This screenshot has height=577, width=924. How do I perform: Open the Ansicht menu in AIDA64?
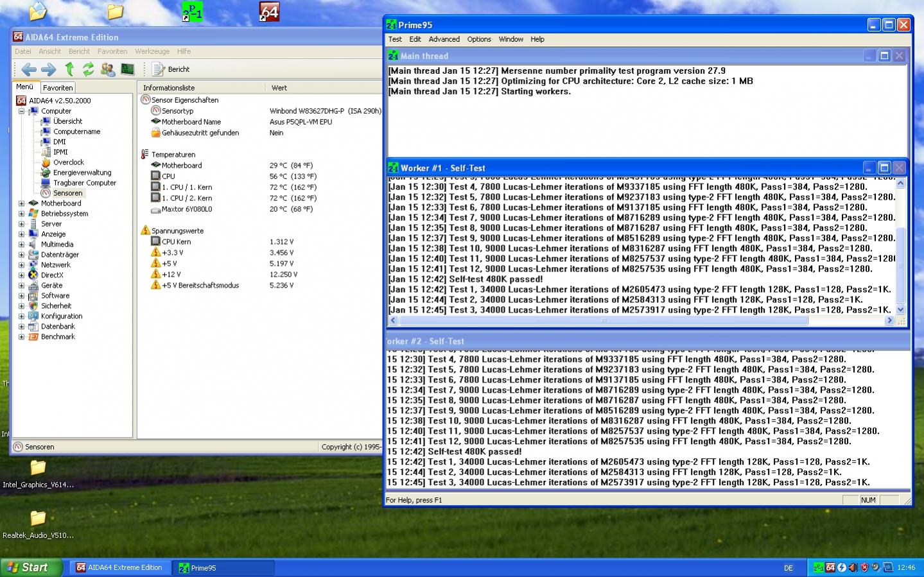(x=49, y=51)
